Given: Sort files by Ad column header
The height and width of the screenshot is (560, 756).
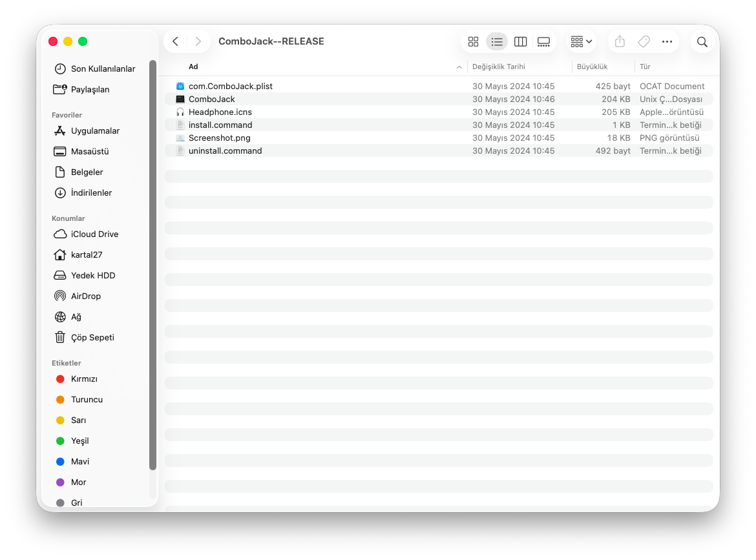Looking at the screenshot, I should pos(193,67).
